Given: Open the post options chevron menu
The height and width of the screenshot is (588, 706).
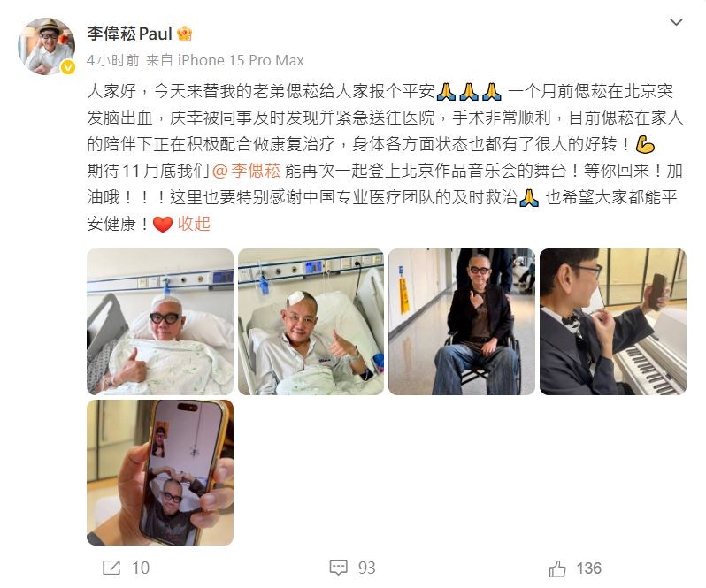Looking at the screenshot, I should pyautogui.click(x=676, y=22).
